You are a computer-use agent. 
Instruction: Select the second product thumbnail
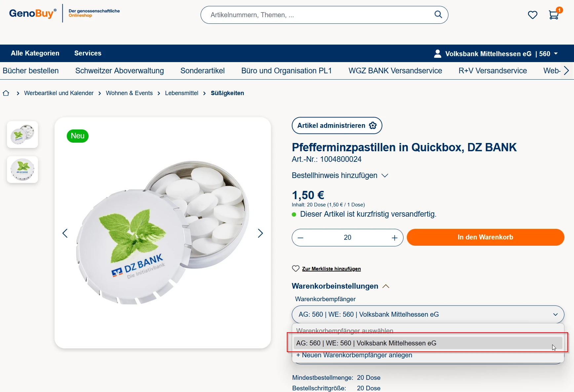pyautogui.click(x=22, y=170)
